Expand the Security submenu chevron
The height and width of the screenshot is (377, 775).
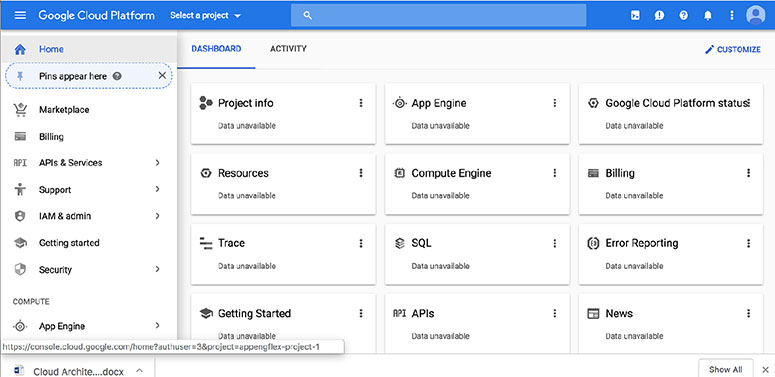(158, 269)
